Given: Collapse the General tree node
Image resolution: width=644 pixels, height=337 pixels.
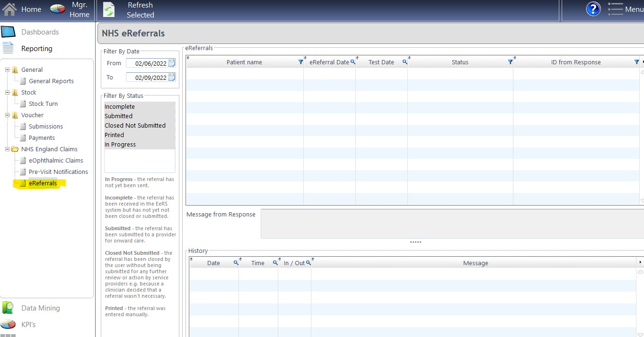Looking at the screenshot, I should (x=7, y=69).
